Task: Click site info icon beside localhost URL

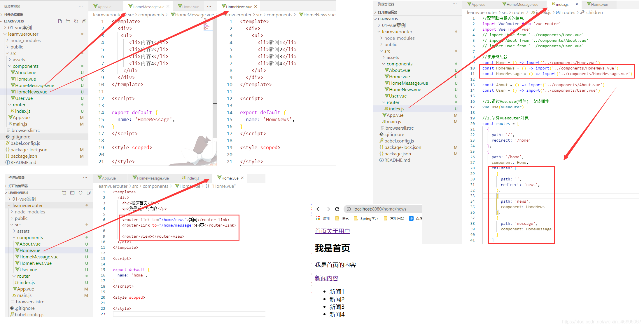Action: click(349, 209)
